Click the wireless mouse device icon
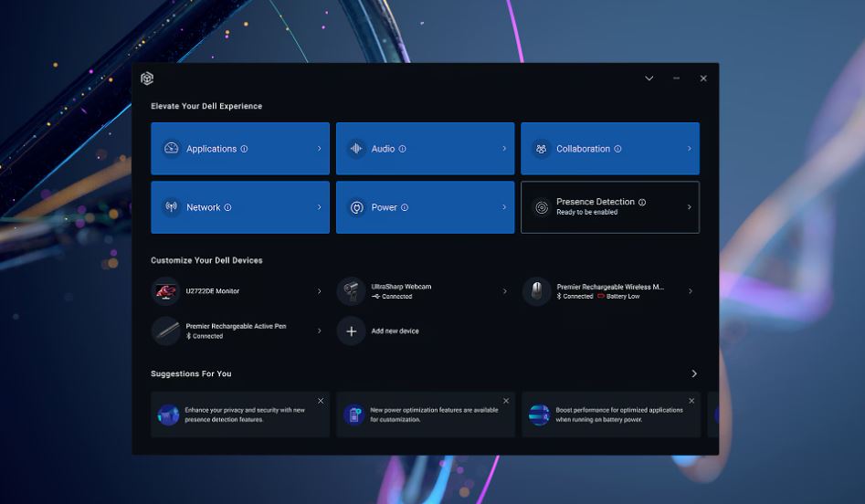Screen dimensions: 865x504 536,291
